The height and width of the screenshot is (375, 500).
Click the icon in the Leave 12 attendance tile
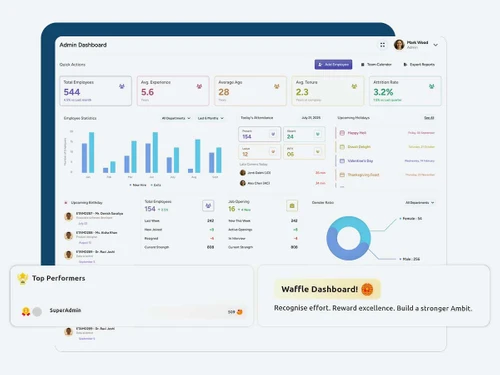tap(273, 152)
